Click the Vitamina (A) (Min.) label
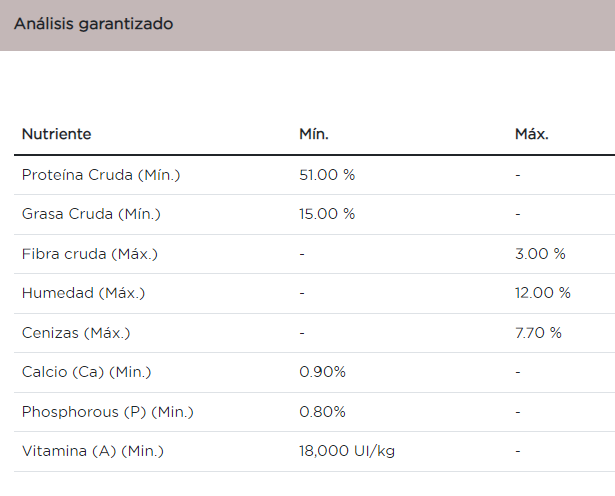Viewport: 615px width, 496px height. [x=92, y=451]
